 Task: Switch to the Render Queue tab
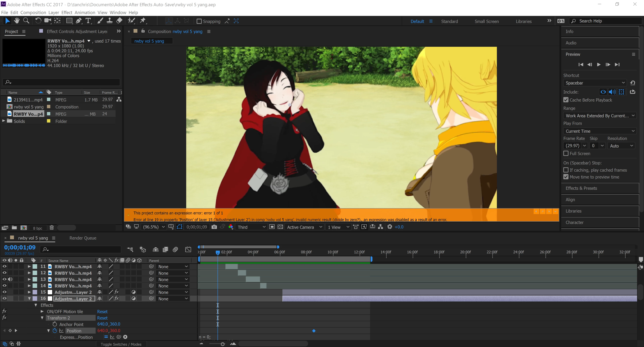pyautogui.click(x=83, y=238)
